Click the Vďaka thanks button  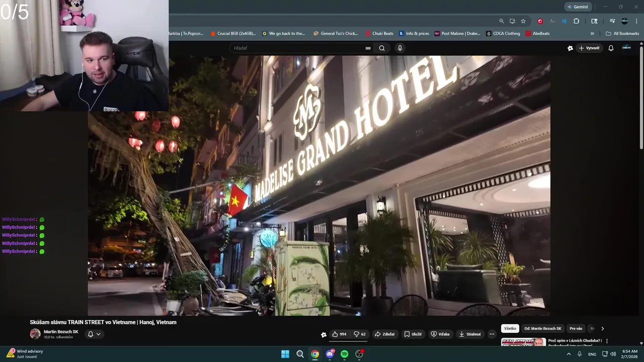click(441, 334)
